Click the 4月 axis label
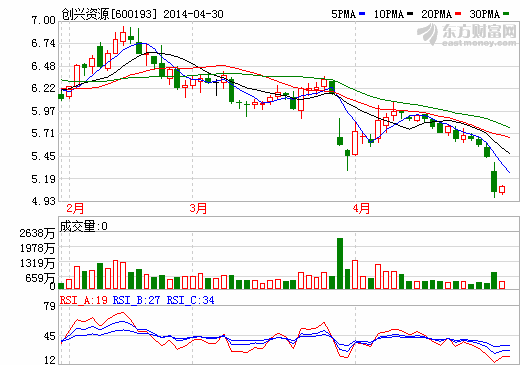The image size is (520, 365). coord(361,208)
